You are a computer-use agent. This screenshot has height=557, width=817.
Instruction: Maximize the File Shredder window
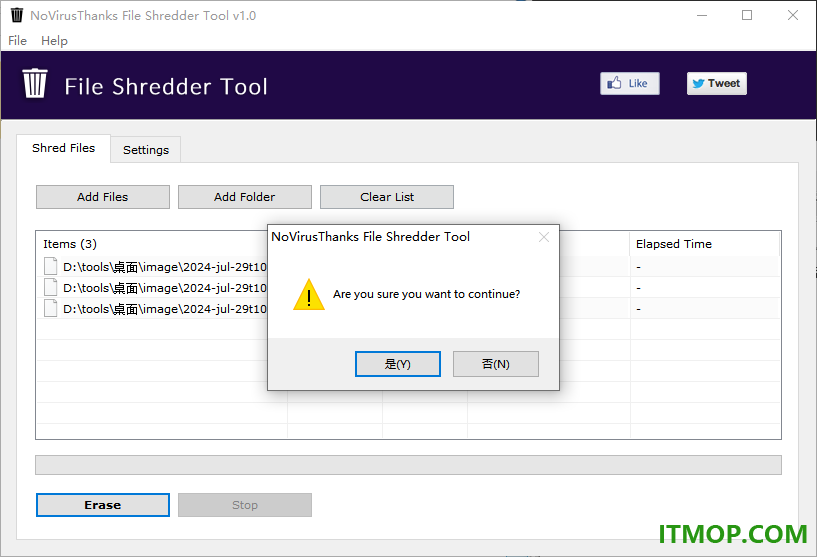[x=747, y=15]
